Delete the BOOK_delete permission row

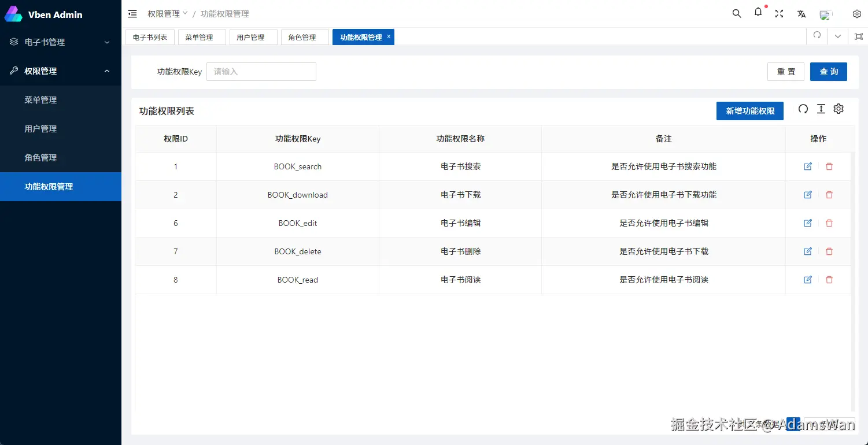[x=829, y=251]
